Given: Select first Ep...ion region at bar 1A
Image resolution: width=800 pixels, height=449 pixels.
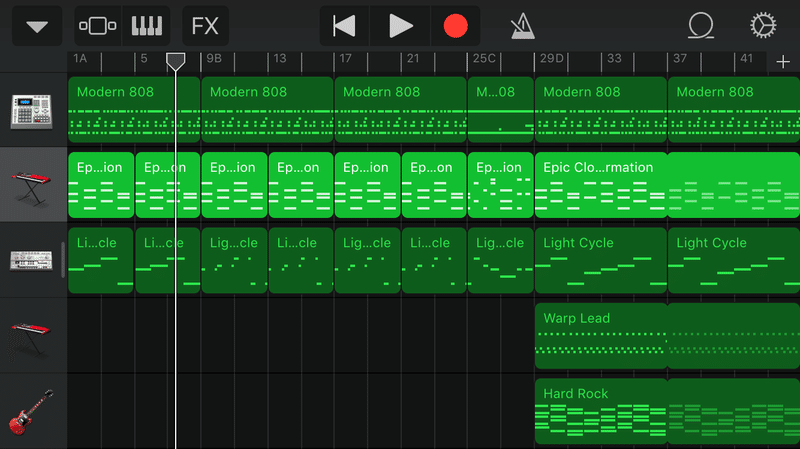Looking at the screenshot, I should (101, 185).
